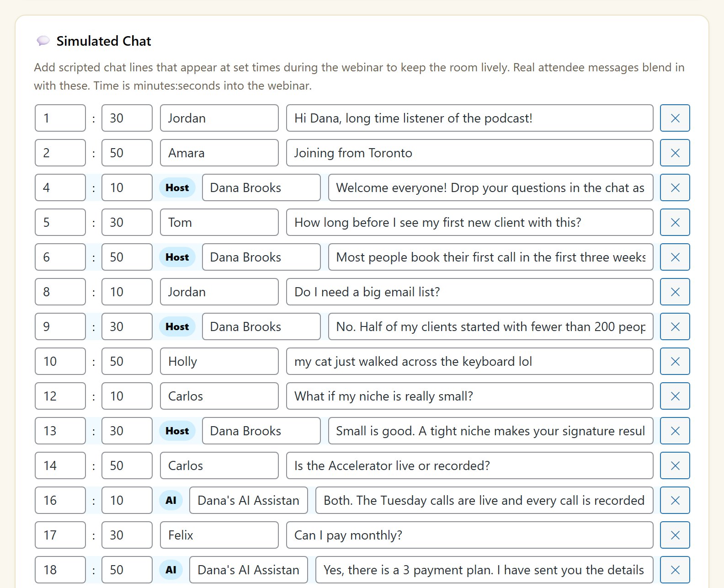Click the minutes field showing 10 in Holly's row
This screenshot has width=724, height=588.
[60, 361]
